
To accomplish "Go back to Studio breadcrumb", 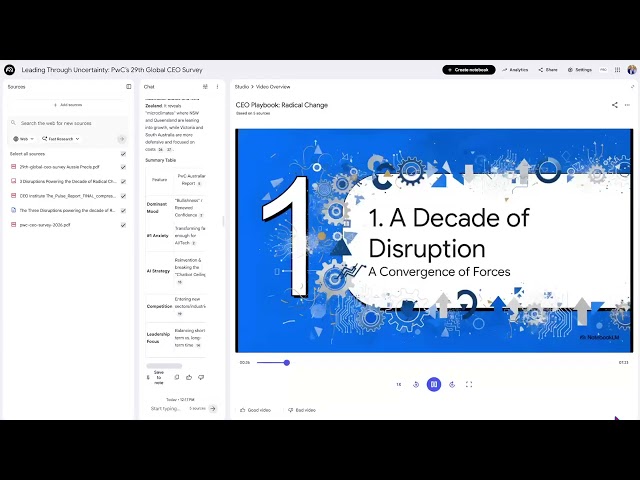I will 242,87.
